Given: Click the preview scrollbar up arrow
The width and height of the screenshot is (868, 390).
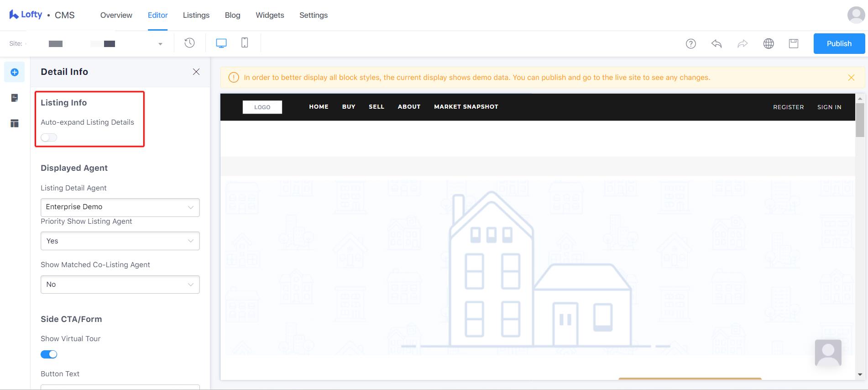Looking at the screenshot, I should click(x=860, y=98).
